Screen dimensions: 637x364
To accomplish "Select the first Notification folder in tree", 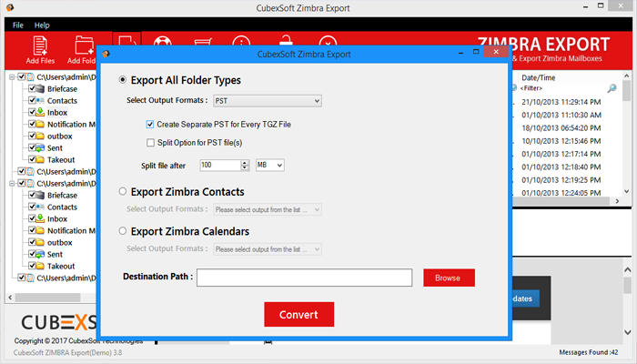I will tap(72, 125).
